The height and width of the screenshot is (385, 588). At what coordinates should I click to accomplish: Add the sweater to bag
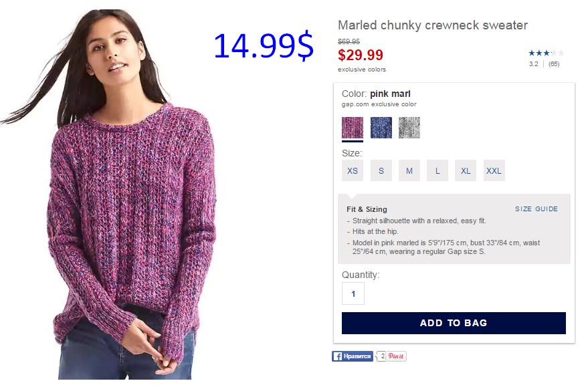point(454,323)
